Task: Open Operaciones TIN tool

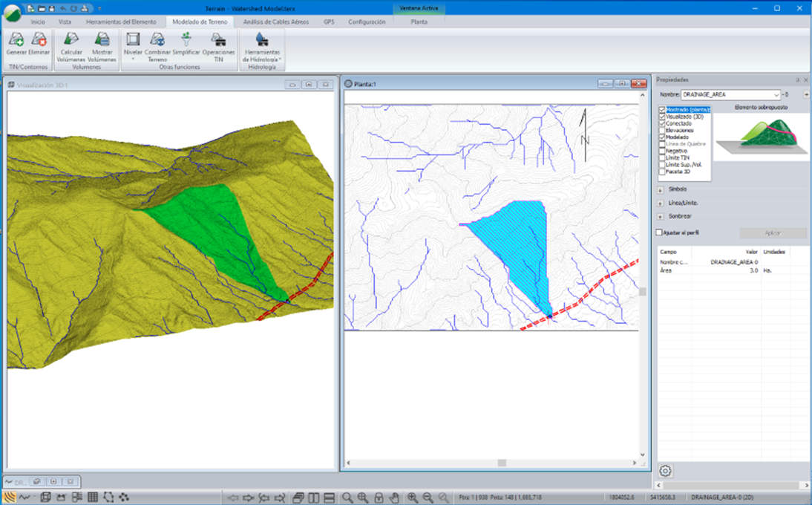Action: click(x=218, y=41)
